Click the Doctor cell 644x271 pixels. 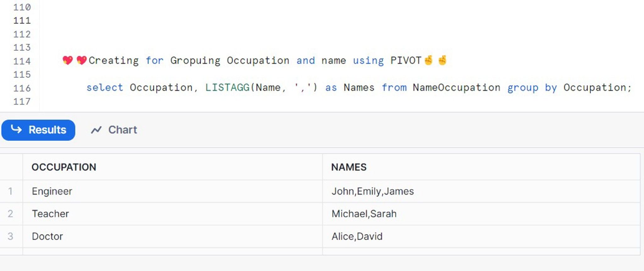(172, 236)
